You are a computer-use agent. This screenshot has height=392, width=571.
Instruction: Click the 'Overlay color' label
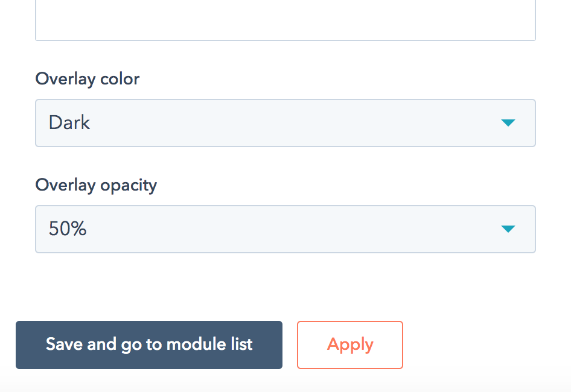coord(88,79)
